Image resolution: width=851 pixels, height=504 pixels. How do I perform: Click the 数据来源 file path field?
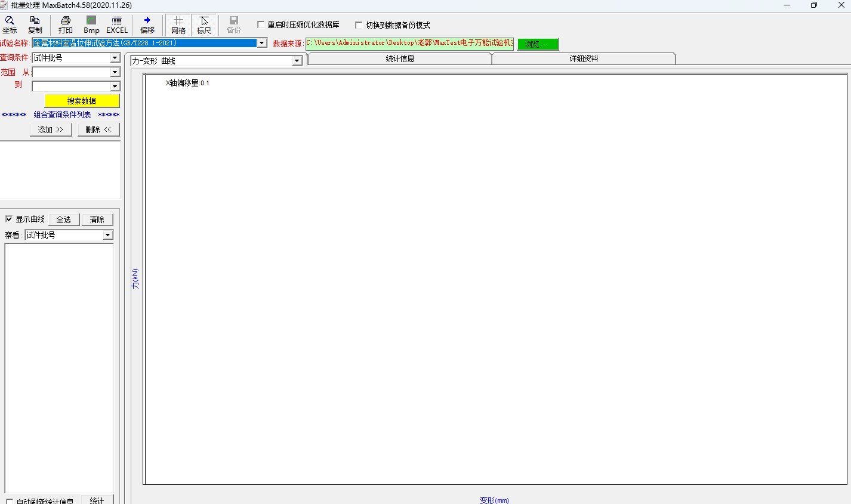click(x=409, y=43)
